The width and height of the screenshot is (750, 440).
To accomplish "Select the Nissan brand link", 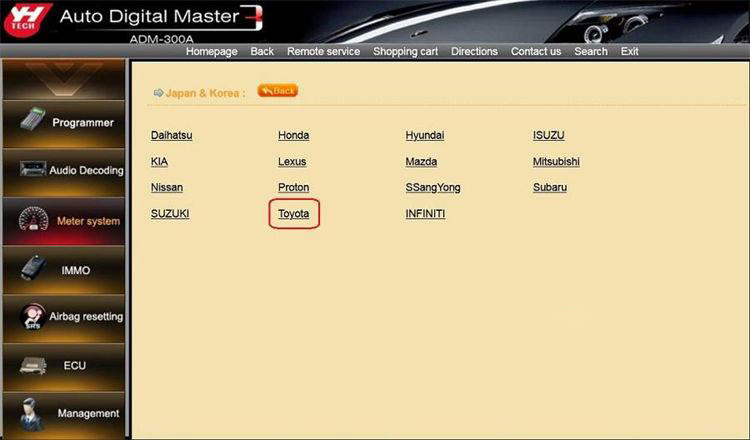I will (x=166, y=187).
